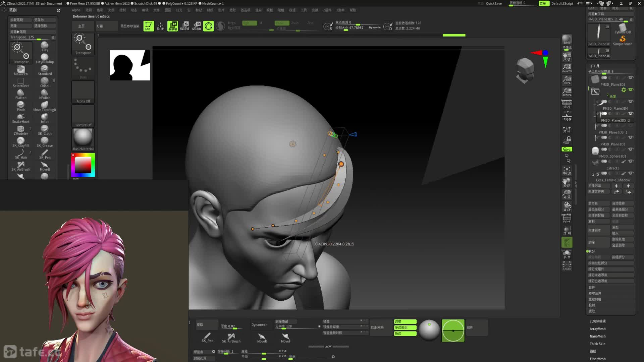Toggle visibility eye of PM3D_Sphere3D1
This screenshot has height=362, width=644.
(x=631, y=149)
